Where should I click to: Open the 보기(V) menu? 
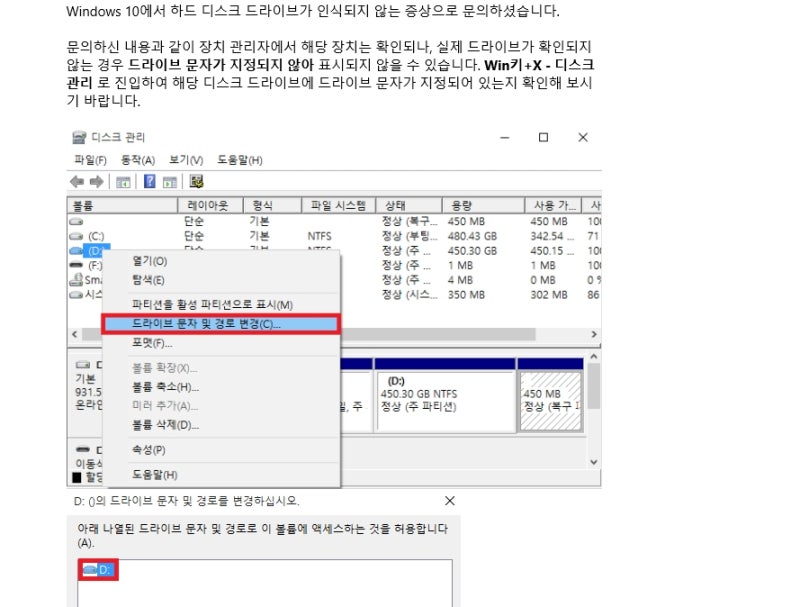point(186,160)
